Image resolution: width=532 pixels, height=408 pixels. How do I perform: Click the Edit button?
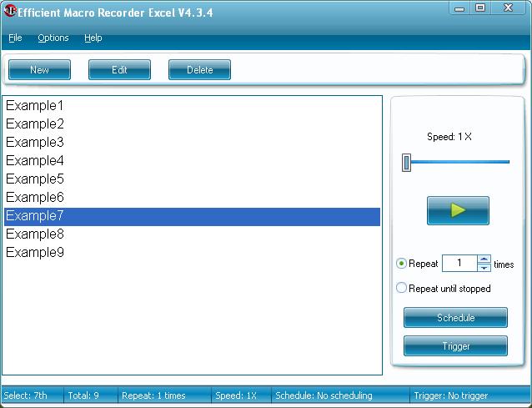(x=119, y=70)
